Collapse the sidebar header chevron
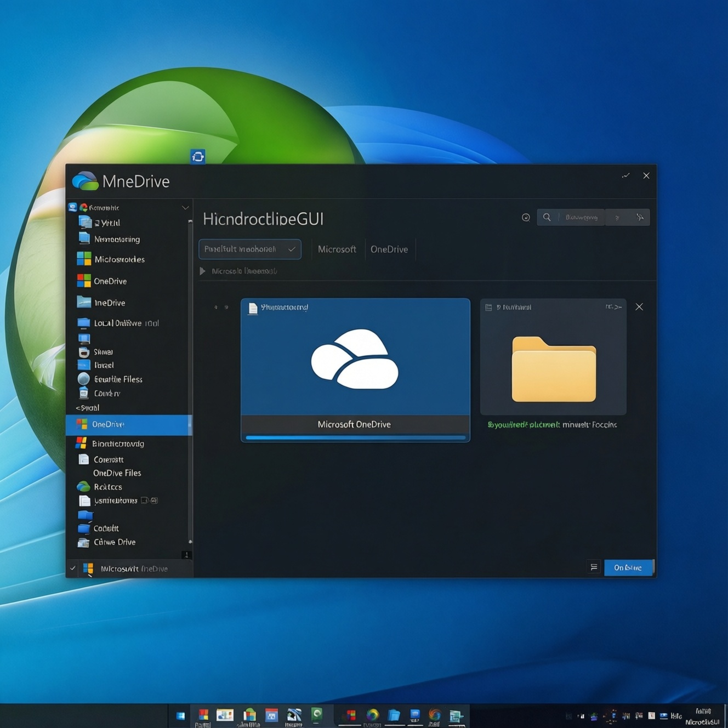This screenshot has height=728, width=728. coord(185,208)
